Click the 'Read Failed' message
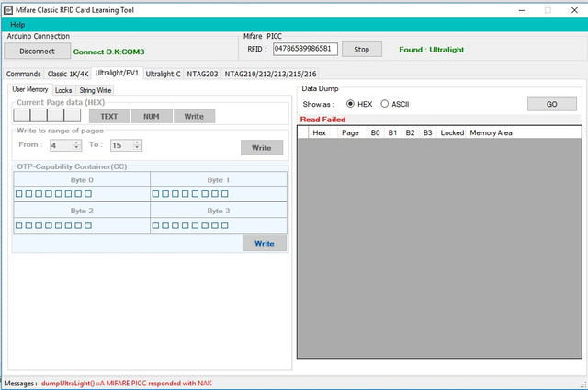Viewport: 588px width, 390px height. (322, 120)
